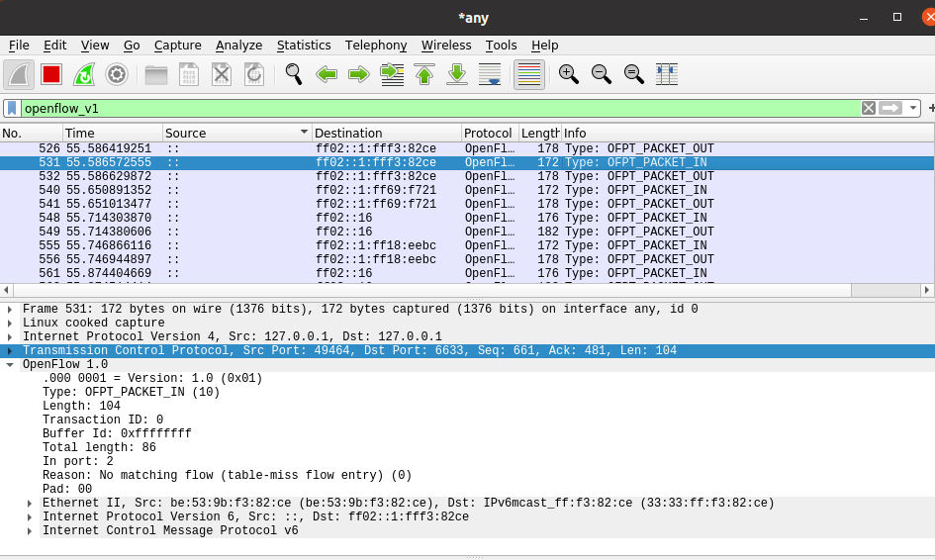
Task: Open the Go menu
Action: point(132,46)
